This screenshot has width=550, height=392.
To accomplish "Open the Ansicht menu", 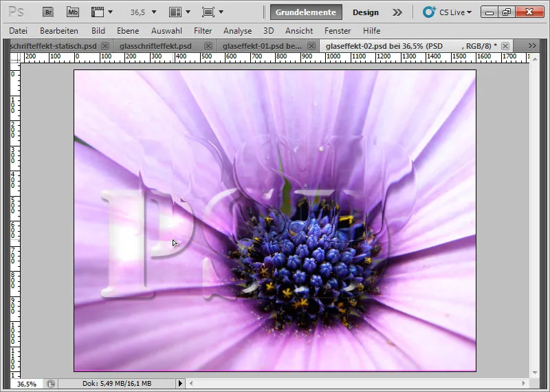I will pyautogui.click(x=299, y=31).
